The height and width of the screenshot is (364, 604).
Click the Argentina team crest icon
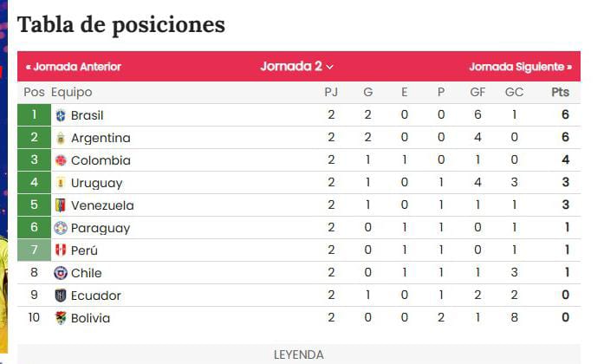coord(61,138)
